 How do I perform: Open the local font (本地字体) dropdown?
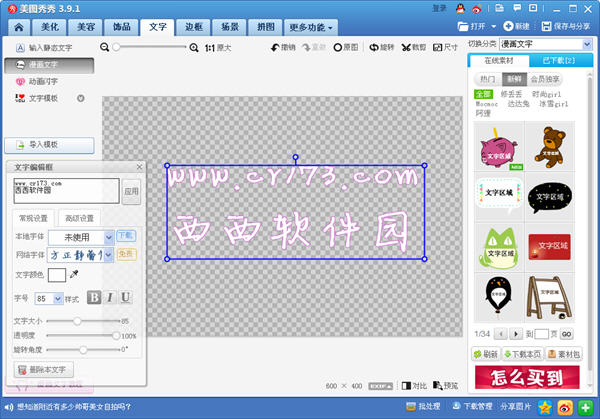point(82,237)
